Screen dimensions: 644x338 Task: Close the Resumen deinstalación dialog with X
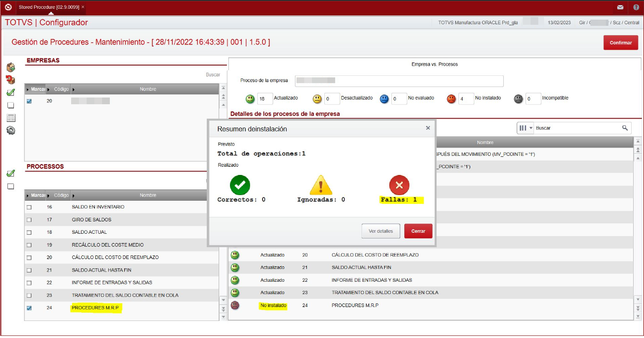click(428, 128)
